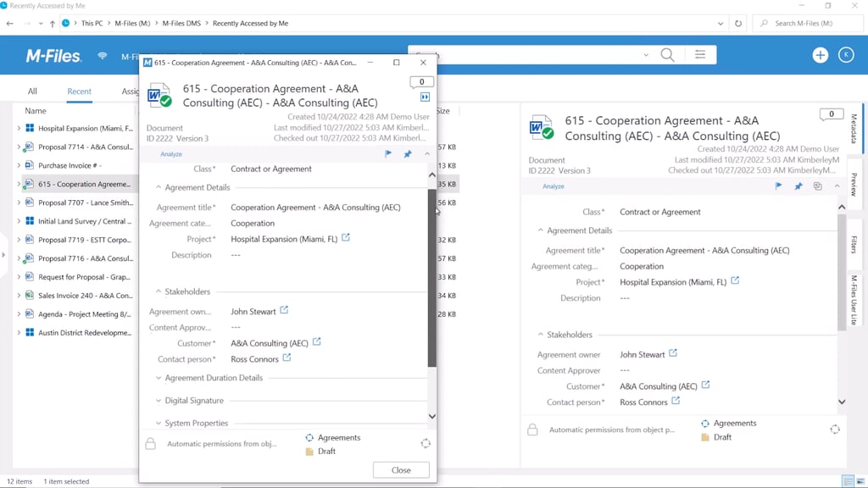Click the magnifier search icon
This screenshot has height=488, width=868.
pos(667,54)
